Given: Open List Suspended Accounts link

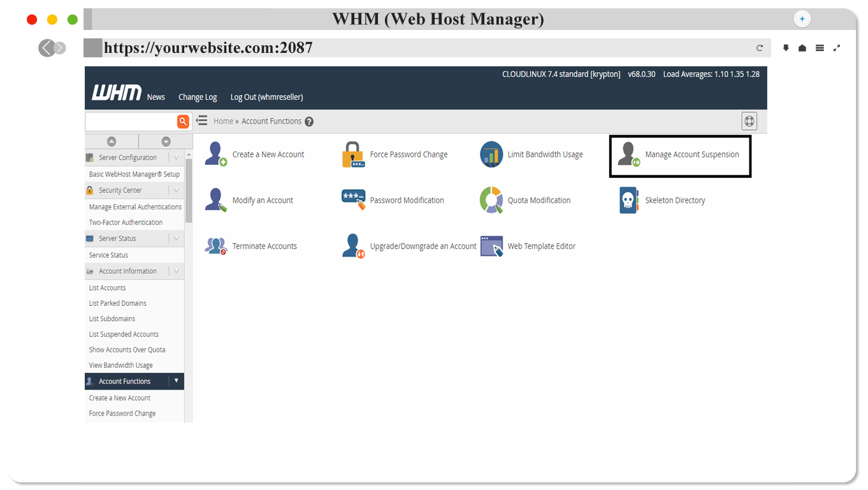Looking at the screenshot, I should coord(124,334).
